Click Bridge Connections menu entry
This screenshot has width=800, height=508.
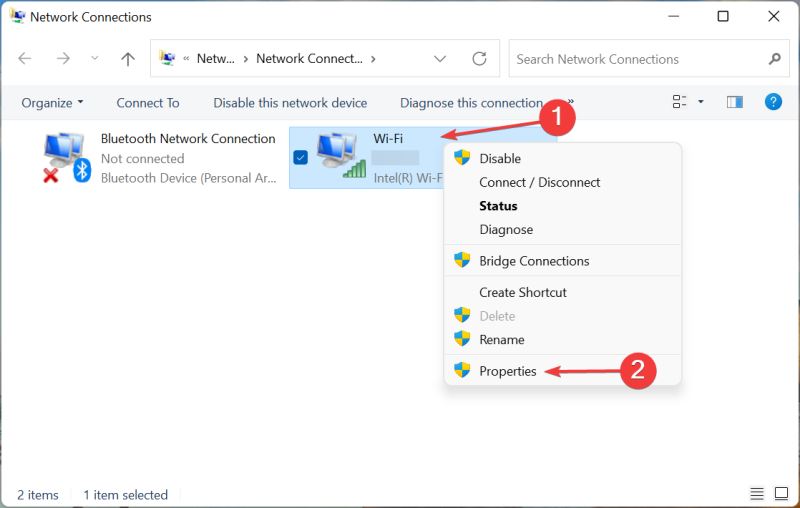[534, 261]
